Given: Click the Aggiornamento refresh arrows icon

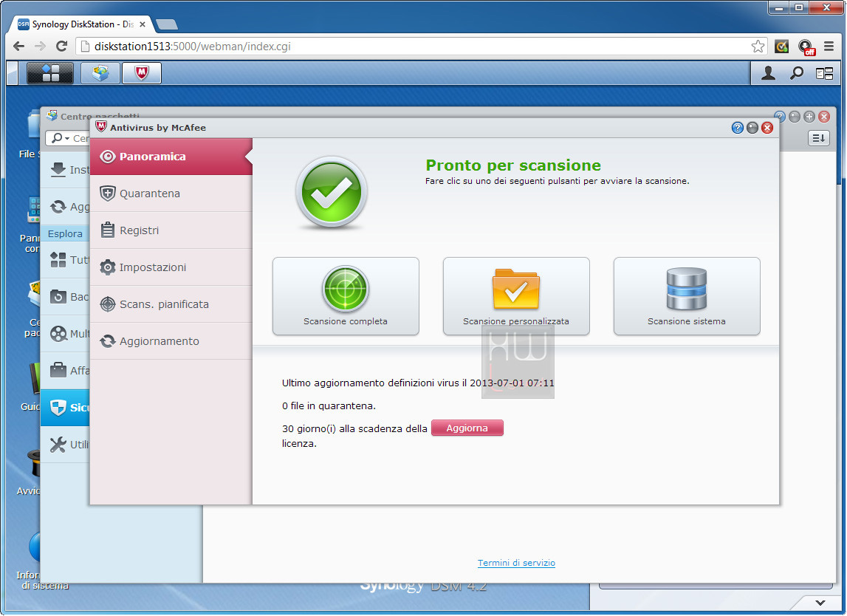Looking at the screenshot, I should pos(108,341).
